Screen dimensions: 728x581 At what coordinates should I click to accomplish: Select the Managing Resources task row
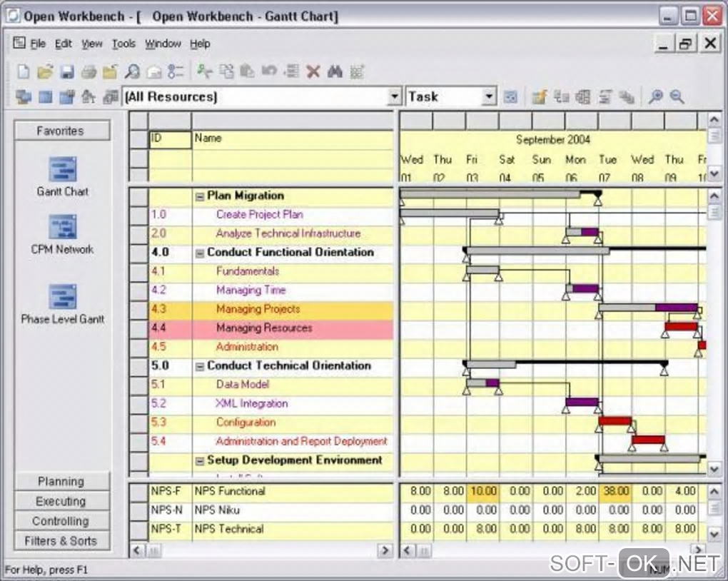(x=271, y=328)
